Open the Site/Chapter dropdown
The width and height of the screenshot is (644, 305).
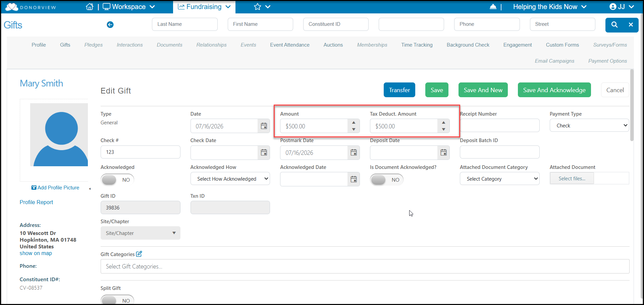pyautogui.click(x=140, y=233)
